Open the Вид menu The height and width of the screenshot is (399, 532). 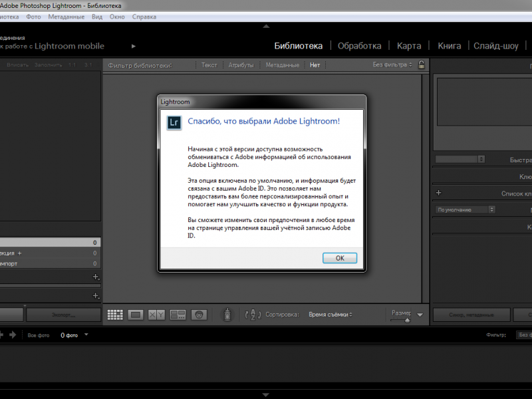[x=97, y=17]
